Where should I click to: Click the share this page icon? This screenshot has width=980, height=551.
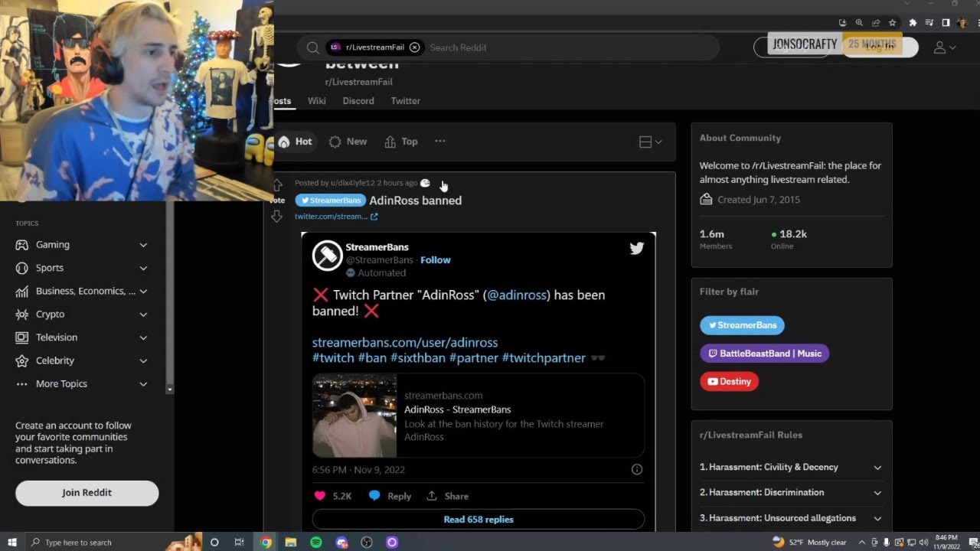coord(876,23)
